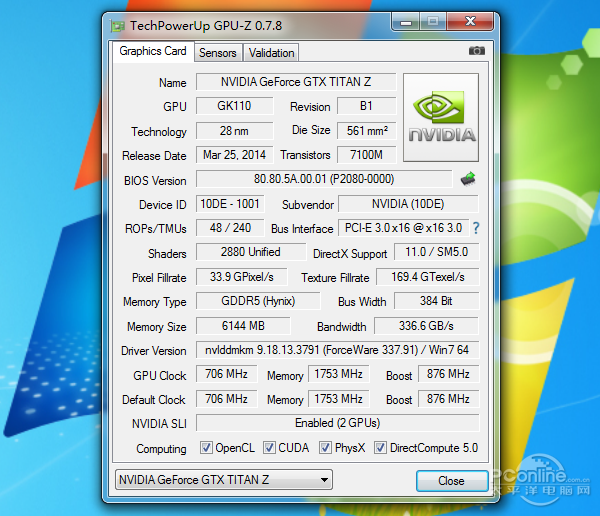Click the Pixel Fillrate value 33.9 GPixel/s
Image resolution: width=600 pixels, height=516 pixels.
241,277
